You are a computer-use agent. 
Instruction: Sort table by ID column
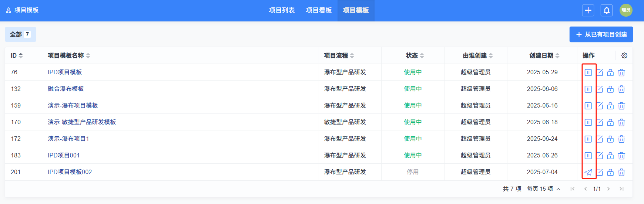click(17, 55)
